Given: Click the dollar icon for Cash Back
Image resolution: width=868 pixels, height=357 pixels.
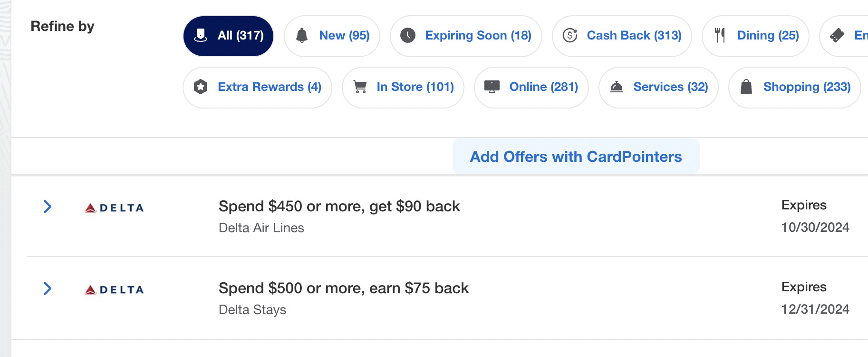Looking at the screenshot, I should pyautogui.click(x=570, y=36).
